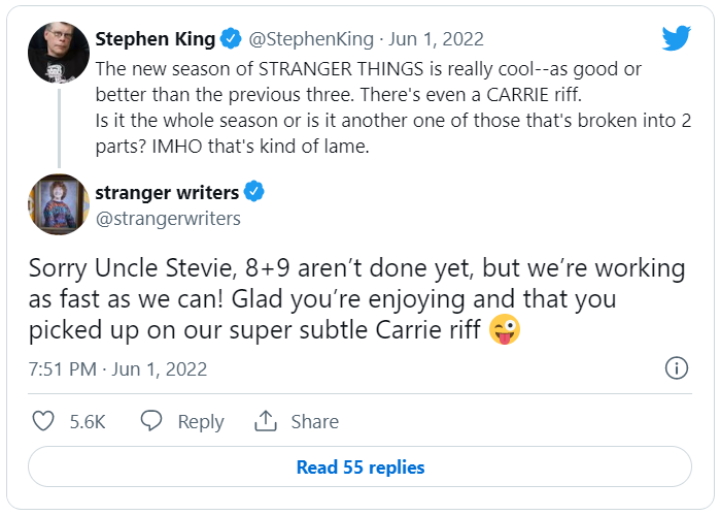720x516 pixels.
Task: Open the @strangerwriters handle link
Action: pyautogui.click(x=168, y=218)
